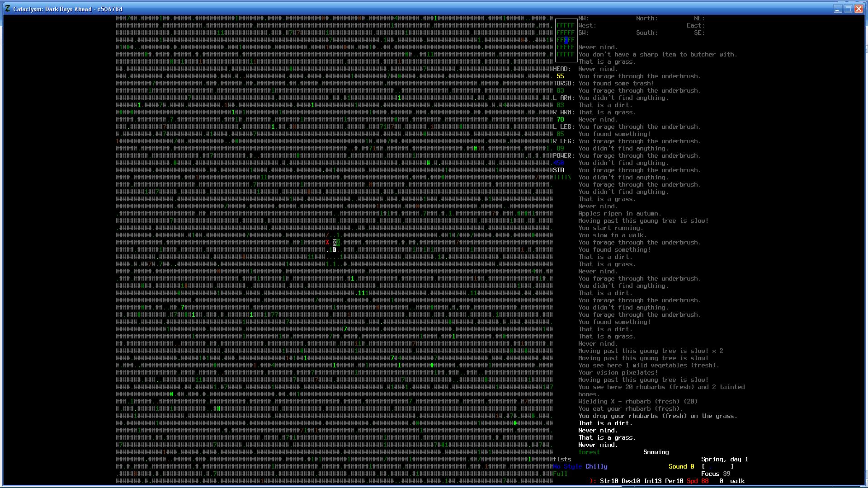The image size is (868, 488).
Task: Click the player @ character on map
Action: tap(335, 249)
